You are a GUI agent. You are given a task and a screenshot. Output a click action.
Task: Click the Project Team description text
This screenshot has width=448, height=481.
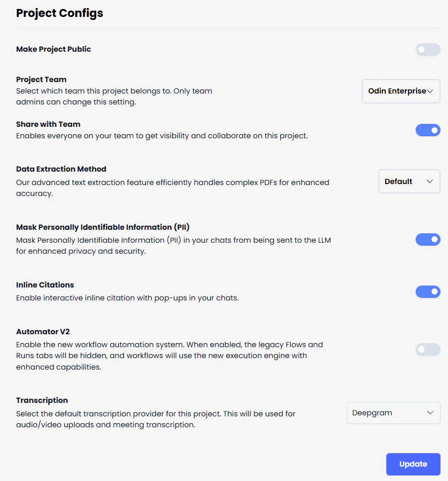114,96
